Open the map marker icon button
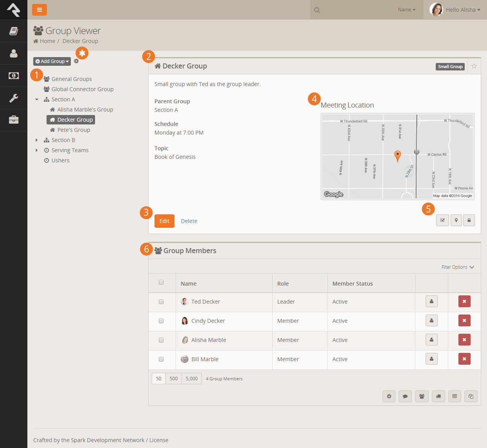 tap(456, 220)
